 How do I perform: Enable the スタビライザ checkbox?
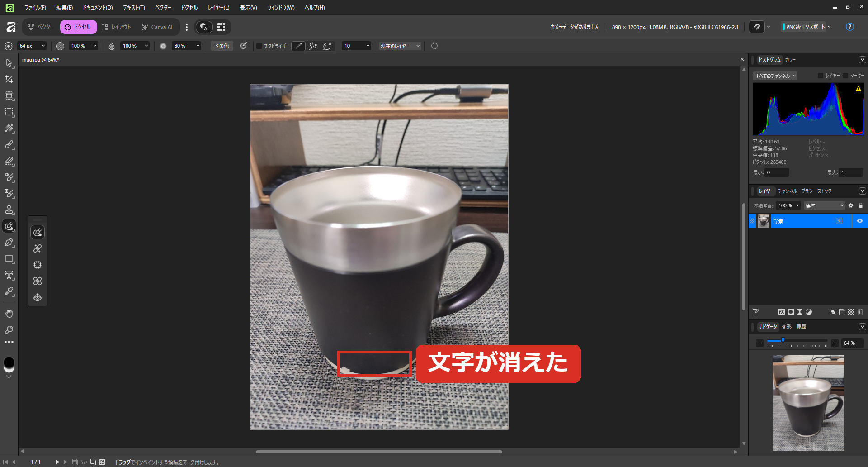point(259,46)
